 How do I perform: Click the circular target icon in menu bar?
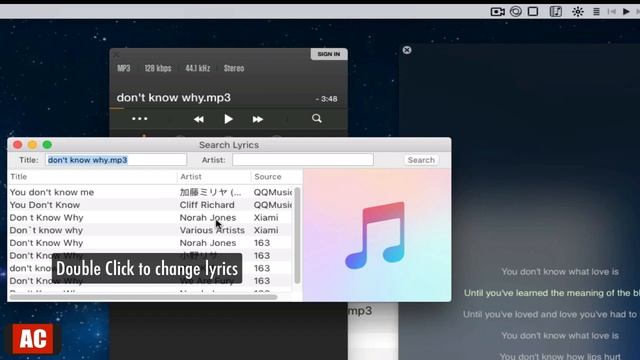516,11
